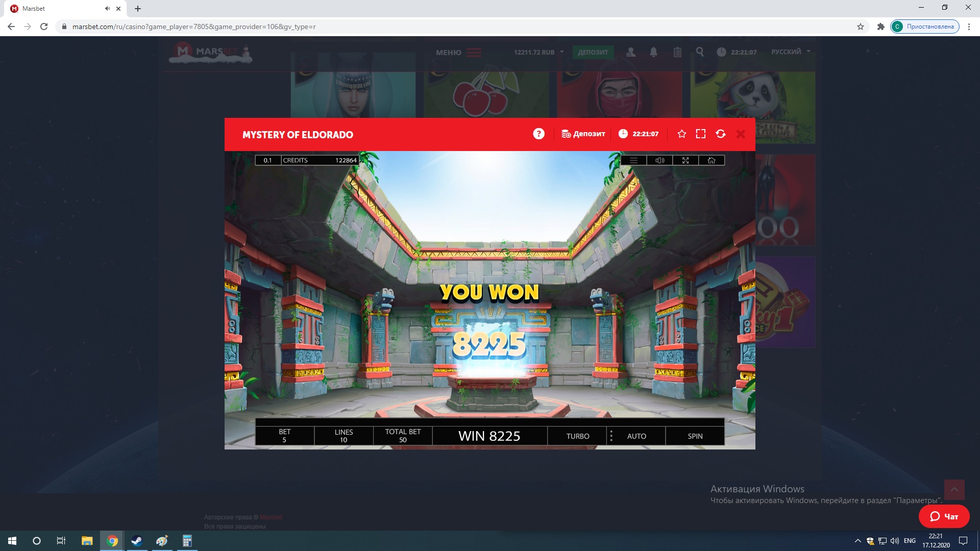Viewport: 980px width, 551px height.
Task: Open a new browser tab
Action: click(x=138, y=9)
